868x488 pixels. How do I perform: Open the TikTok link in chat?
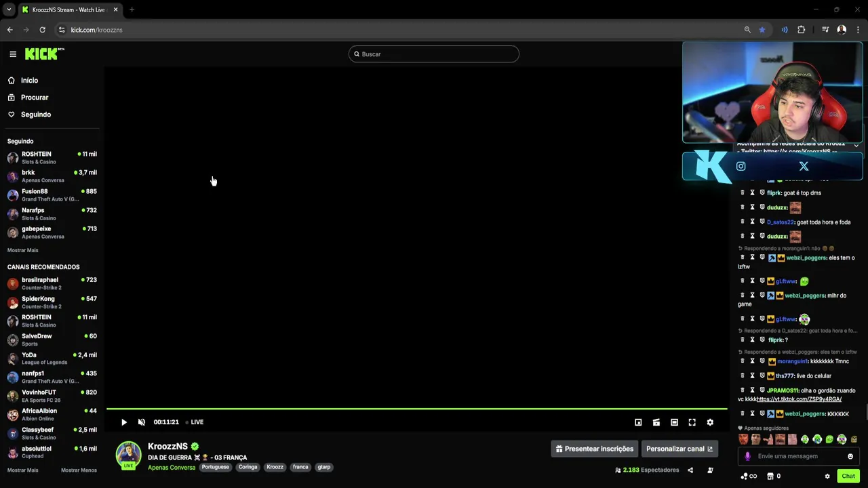(x=799, y=399)
